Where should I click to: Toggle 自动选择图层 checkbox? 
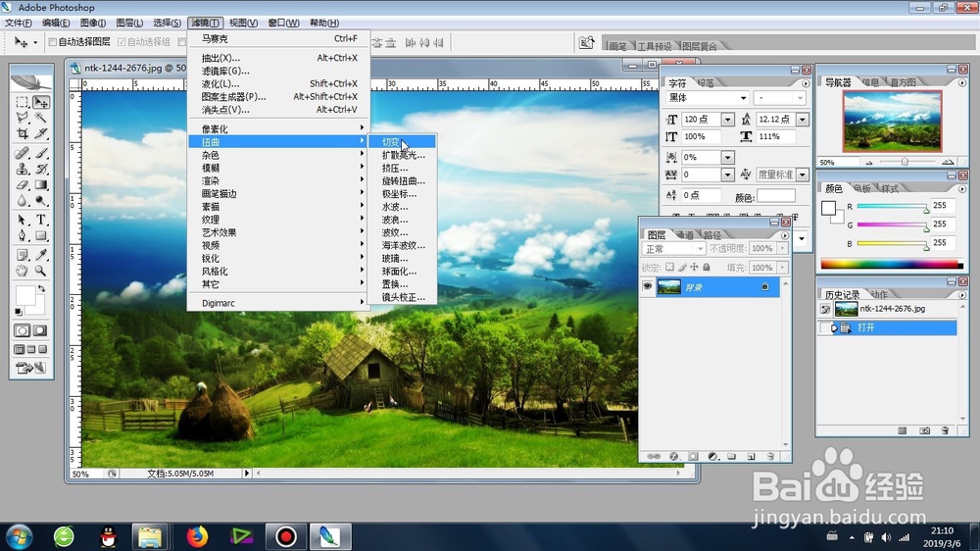point(53,42)
